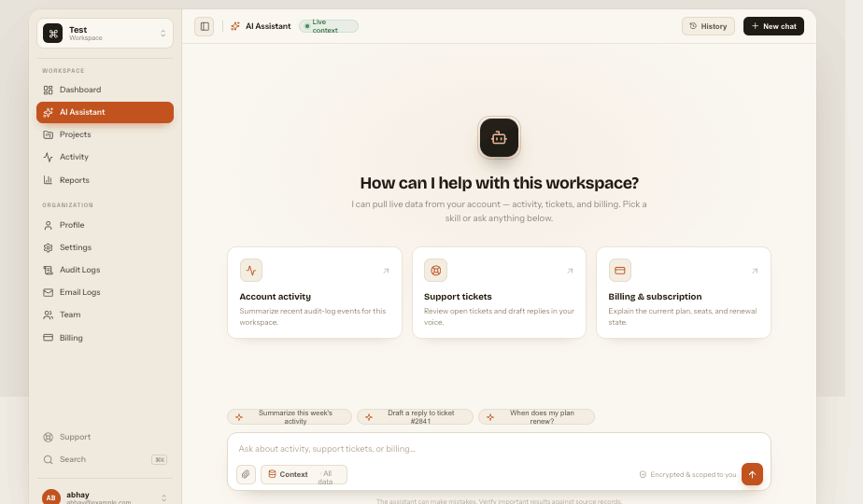Click the Account activity card arrow
The height and width of the screenshot is (504, 863).
[x=386, y=271]
